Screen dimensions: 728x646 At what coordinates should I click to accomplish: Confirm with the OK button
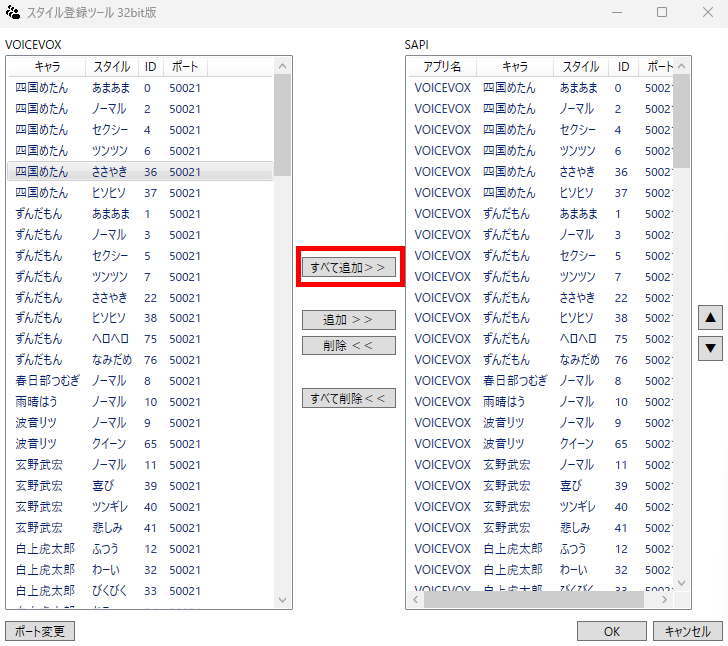pyautogui.click(x=611, y=632)
